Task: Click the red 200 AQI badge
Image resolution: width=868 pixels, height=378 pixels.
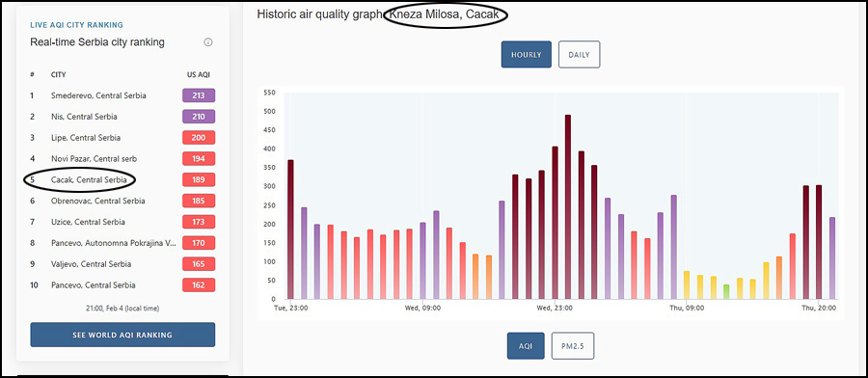Action: coord(199,138)
